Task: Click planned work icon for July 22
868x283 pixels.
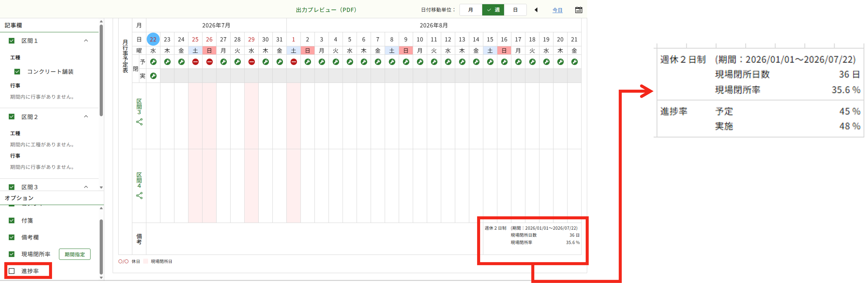Action: click(153, 62)
